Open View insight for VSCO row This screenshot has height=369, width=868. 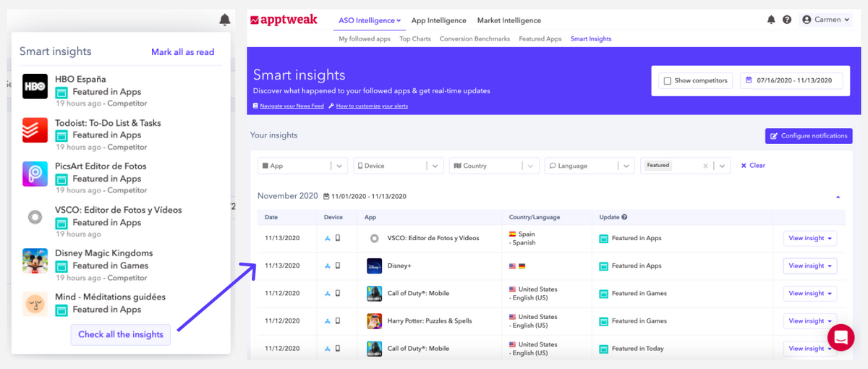tap(809, 238)
